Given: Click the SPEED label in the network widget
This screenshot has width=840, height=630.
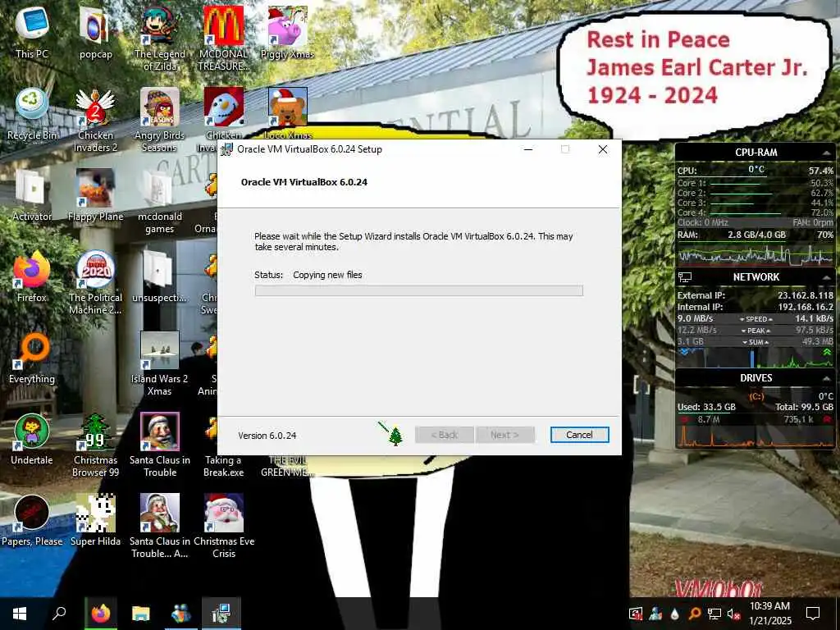Looking at the screenshot, I should 756,319.
